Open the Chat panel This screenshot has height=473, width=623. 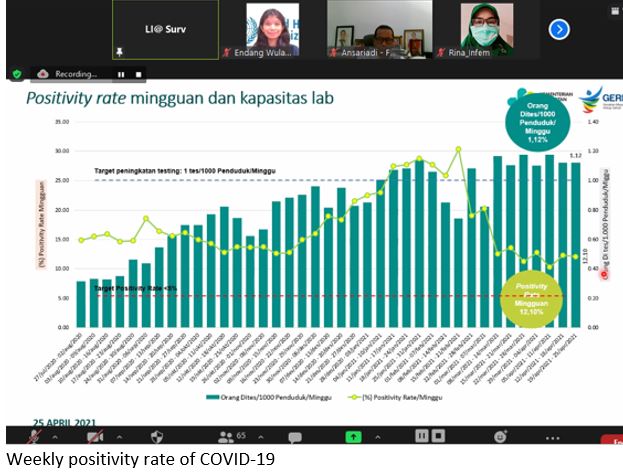tap(295, 436)
